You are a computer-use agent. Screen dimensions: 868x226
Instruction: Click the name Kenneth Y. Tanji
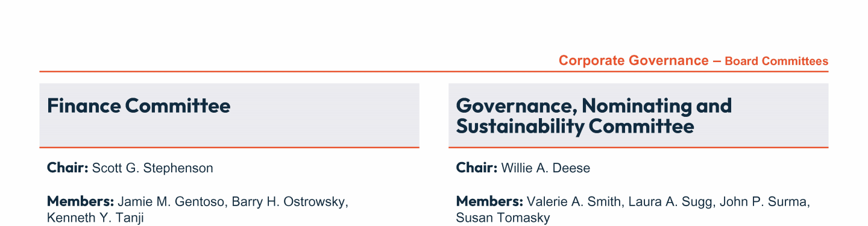tap(95, 218)
